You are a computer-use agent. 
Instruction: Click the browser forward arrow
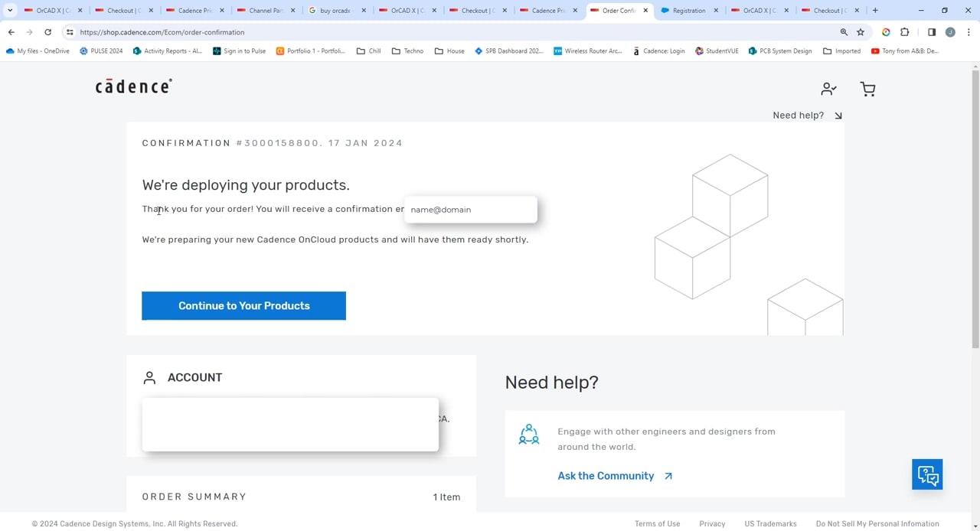(30, 32)
